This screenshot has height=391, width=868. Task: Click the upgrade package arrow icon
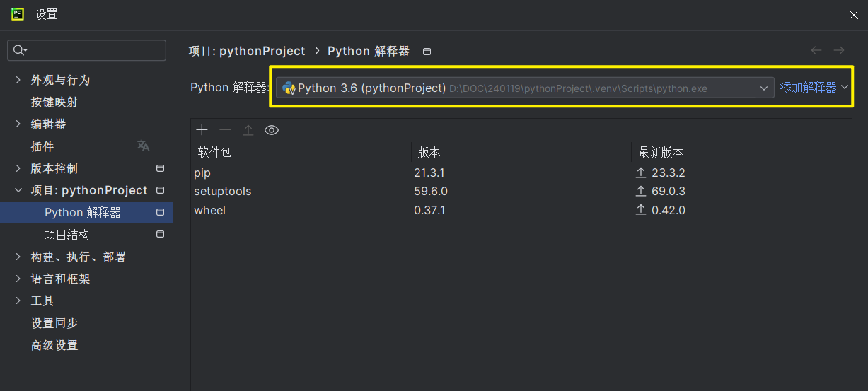click(248, 130)
